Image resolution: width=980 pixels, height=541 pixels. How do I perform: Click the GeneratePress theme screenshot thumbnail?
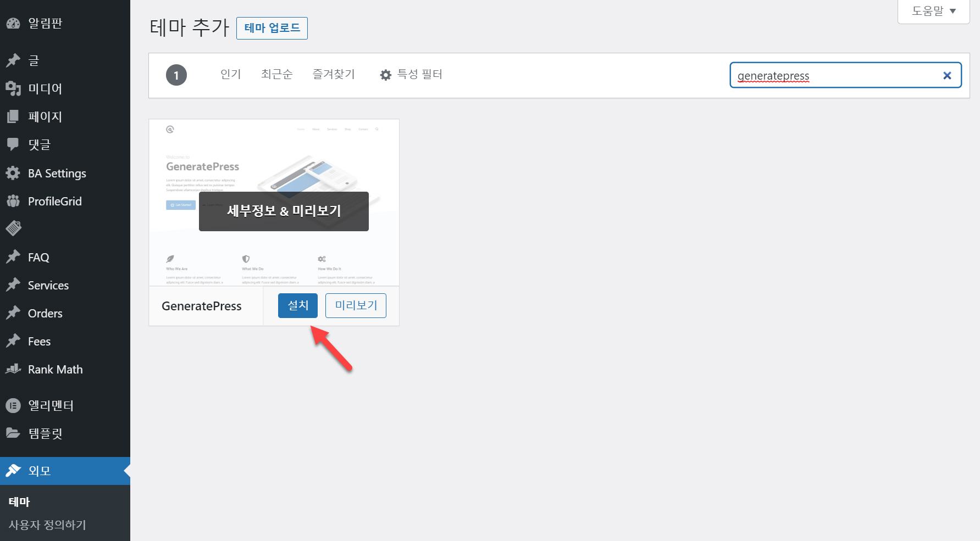point(274,202)
